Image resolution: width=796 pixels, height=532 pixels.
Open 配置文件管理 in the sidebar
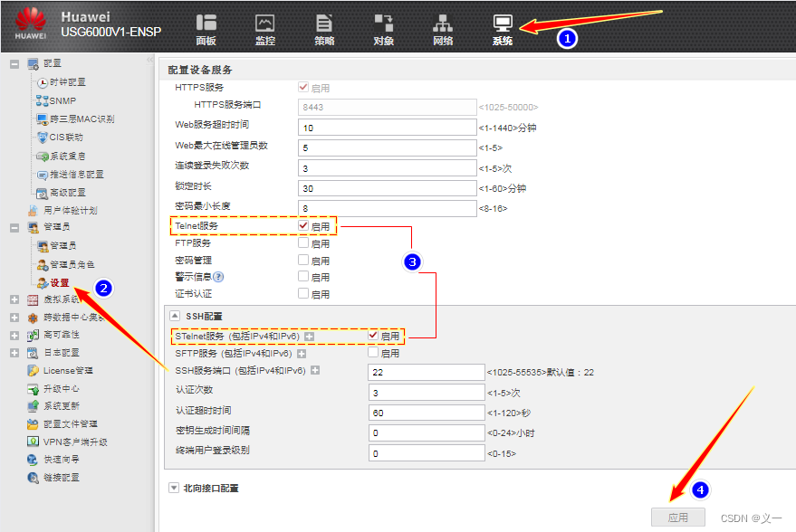pos(71,424)
